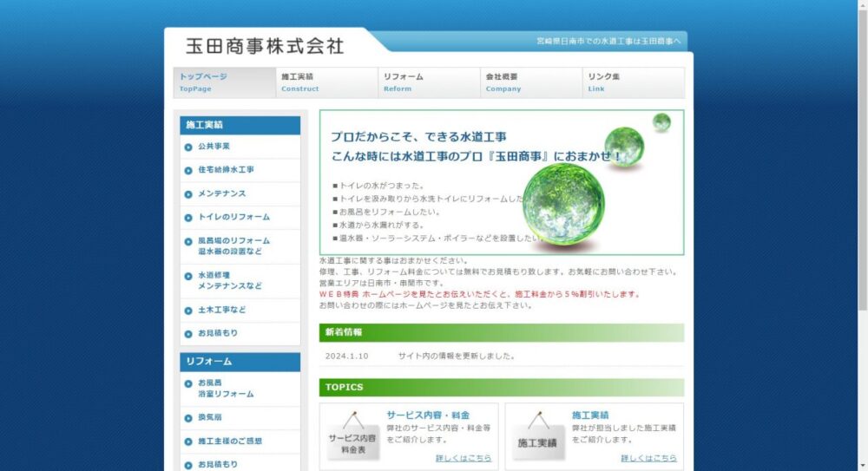
Task: Open 風呂場のリフォーム 温水器の設置など link
Action: pos(233,245)
